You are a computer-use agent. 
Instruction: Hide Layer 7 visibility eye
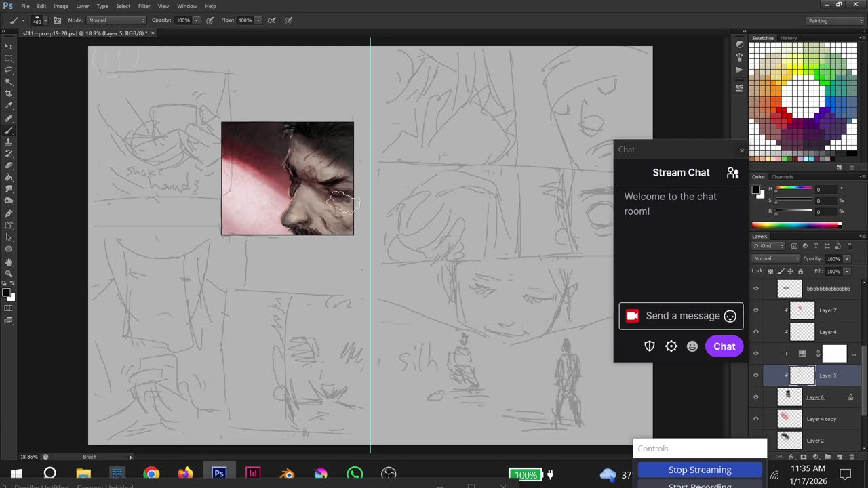coord(755,310)
